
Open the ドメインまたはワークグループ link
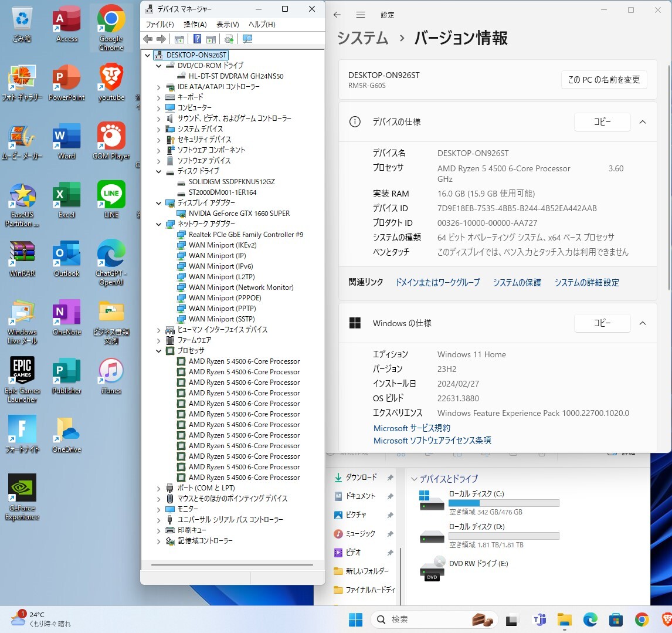click(x=437, y=283)
